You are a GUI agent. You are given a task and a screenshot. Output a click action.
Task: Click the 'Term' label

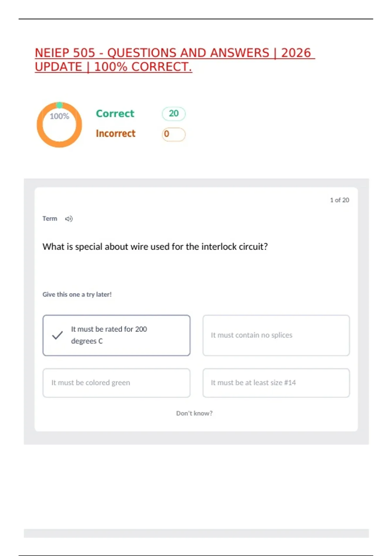(50, 218)
